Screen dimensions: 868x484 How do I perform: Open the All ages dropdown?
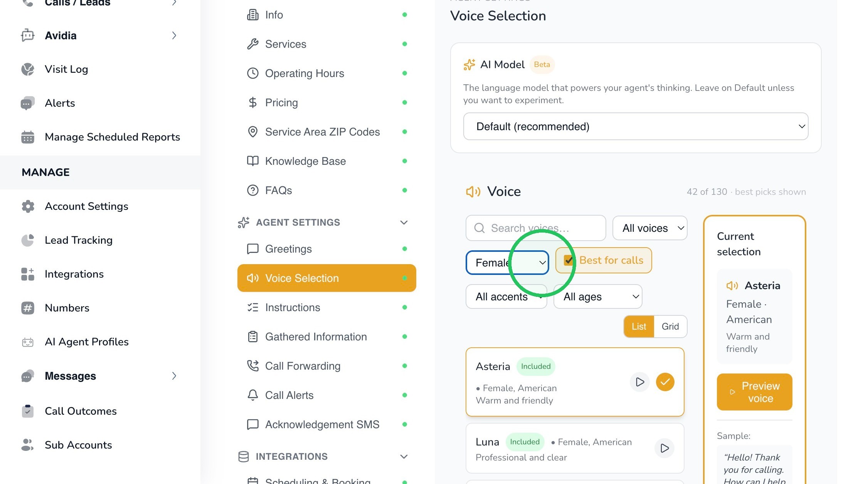click(x=598, y=296)
